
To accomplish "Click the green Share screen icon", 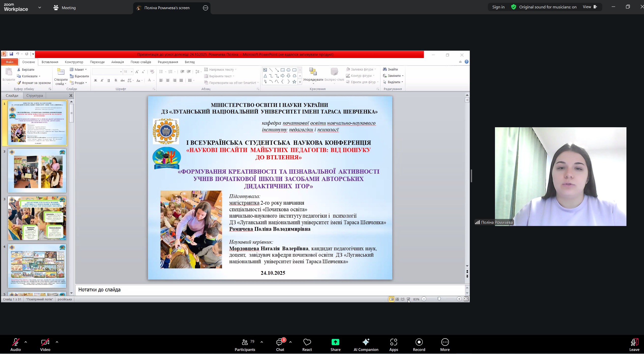I will click(x=335, y=342).
